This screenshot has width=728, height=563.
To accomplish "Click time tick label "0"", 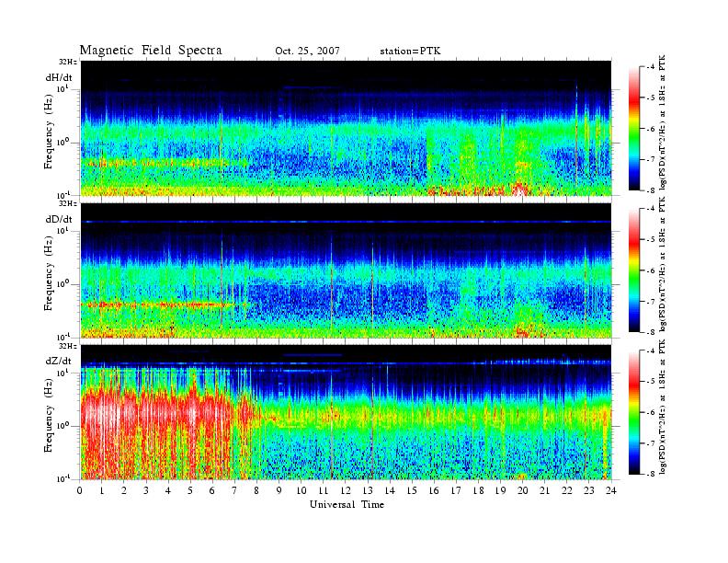I will click(x=80, y=490).
